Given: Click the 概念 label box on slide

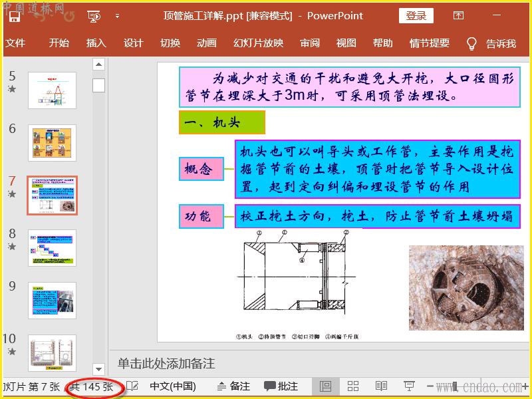Looking at the screenshot, I should (201, 169).
